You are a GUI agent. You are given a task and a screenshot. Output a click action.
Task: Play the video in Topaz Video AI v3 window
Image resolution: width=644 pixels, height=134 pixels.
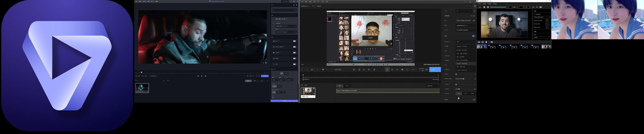click(x=202, y=76)
